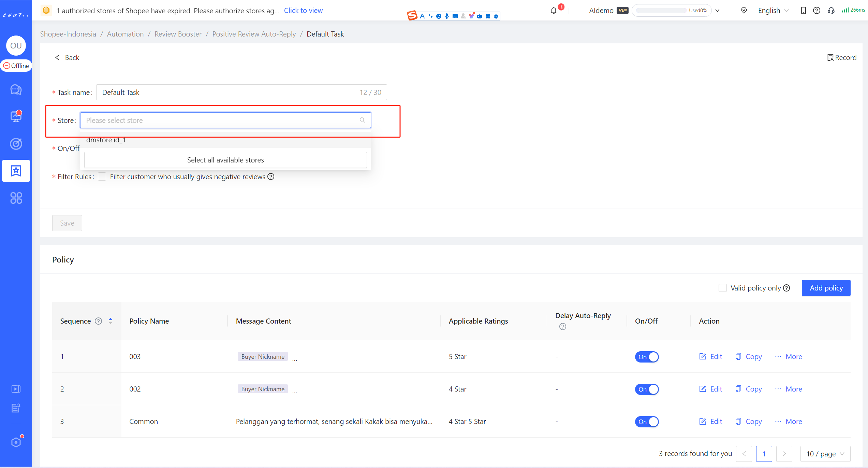
Task: Toggle off the Common policy switch
Action: pyautogui.click(x=647, y=422)
